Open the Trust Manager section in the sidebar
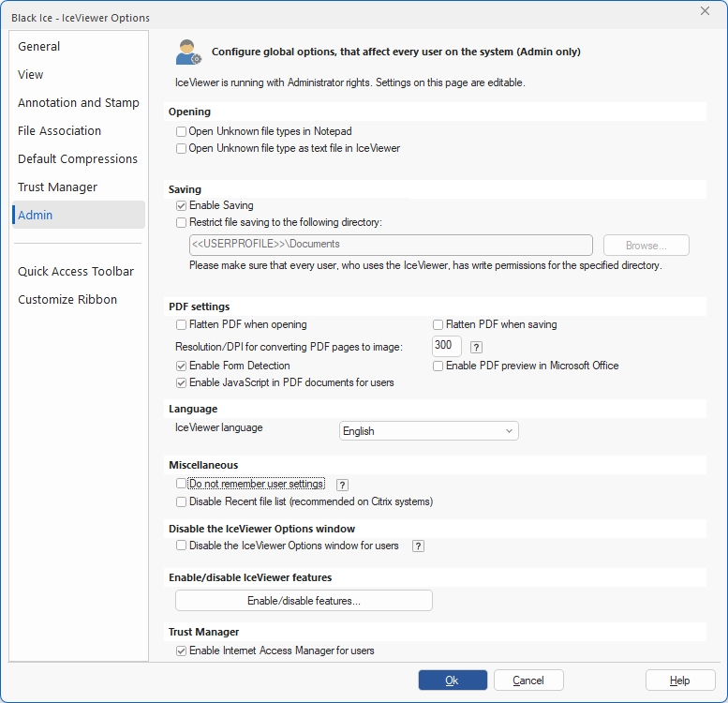This screenshot has height=703, width=728. pos(57,187)
